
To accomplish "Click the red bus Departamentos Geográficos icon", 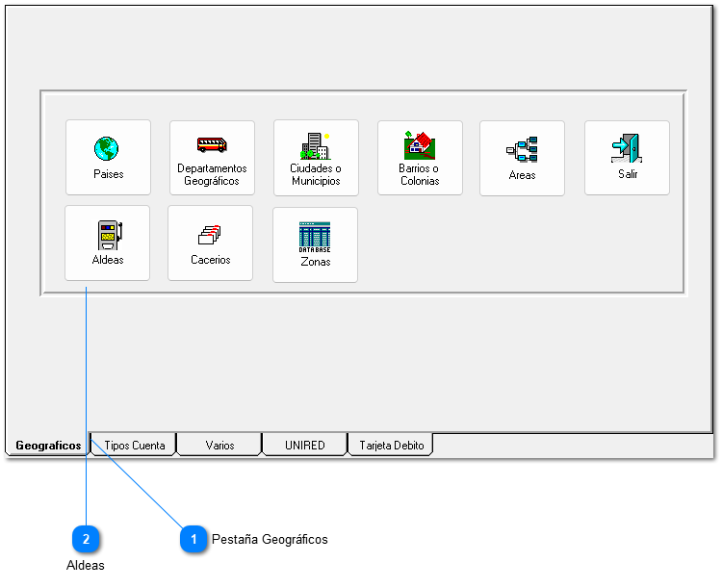I will point(212,145).
